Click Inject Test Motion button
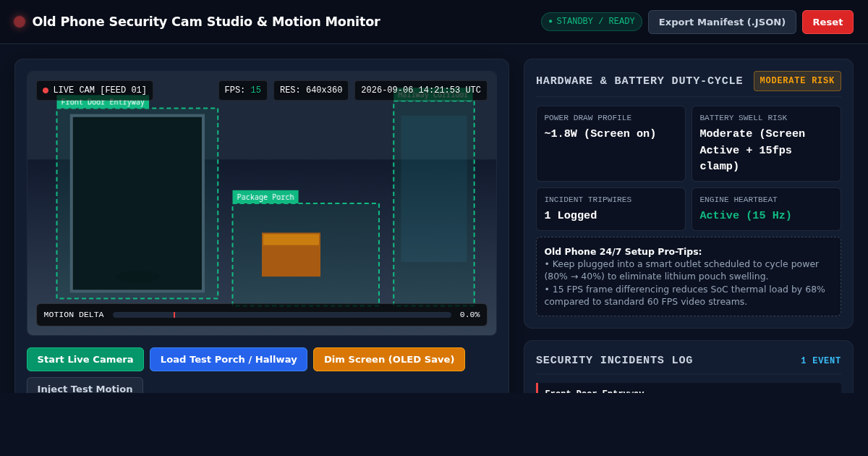 85,386
